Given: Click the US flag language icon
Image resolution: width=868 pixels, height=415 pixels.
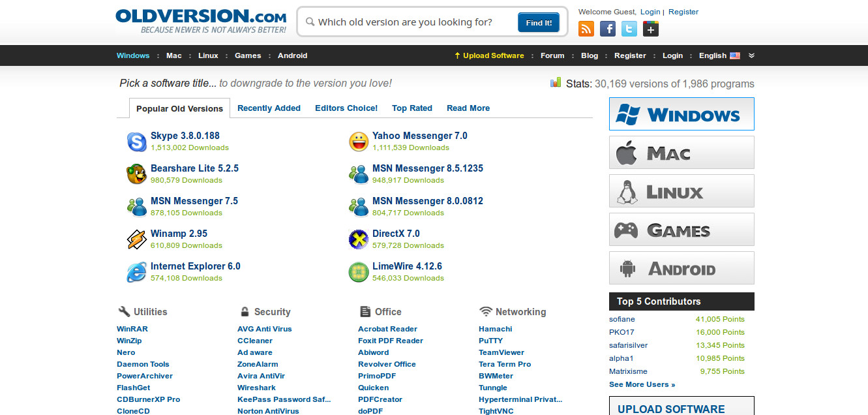Looking at the screenshot, I should [x=735, y=56].
